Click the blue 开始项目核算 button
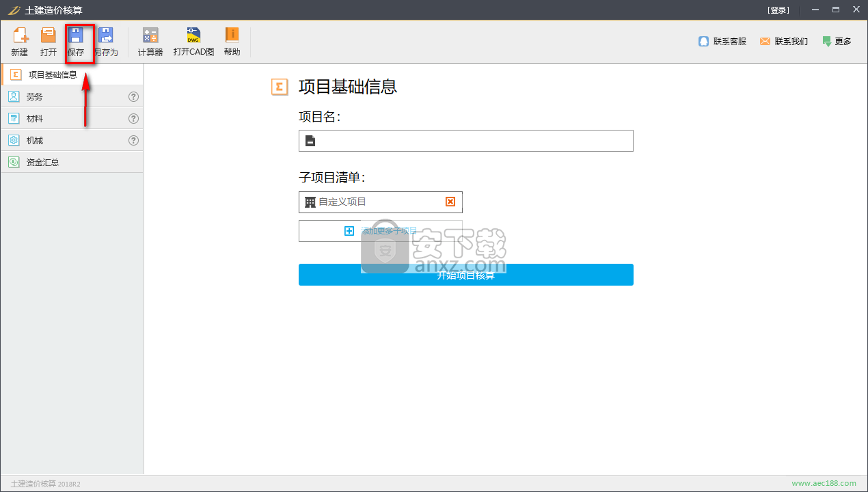This screenshot has width=868, height=492. 466,275
